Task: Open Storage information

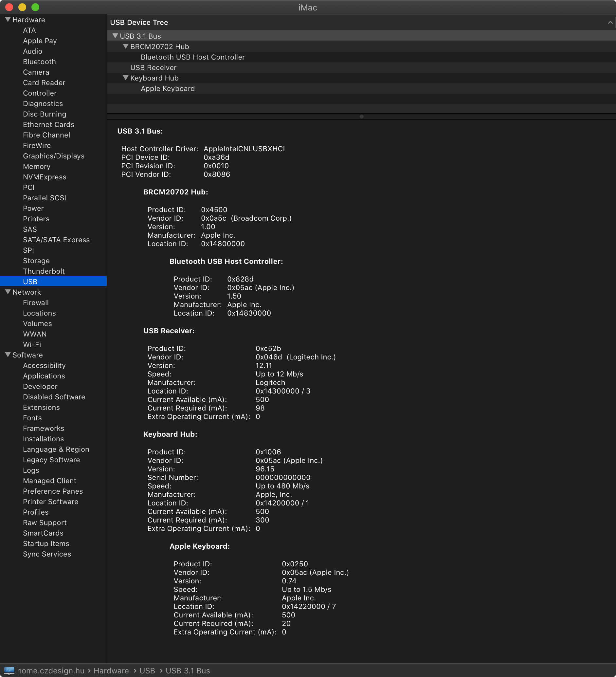Action: [x=36, y=261]
